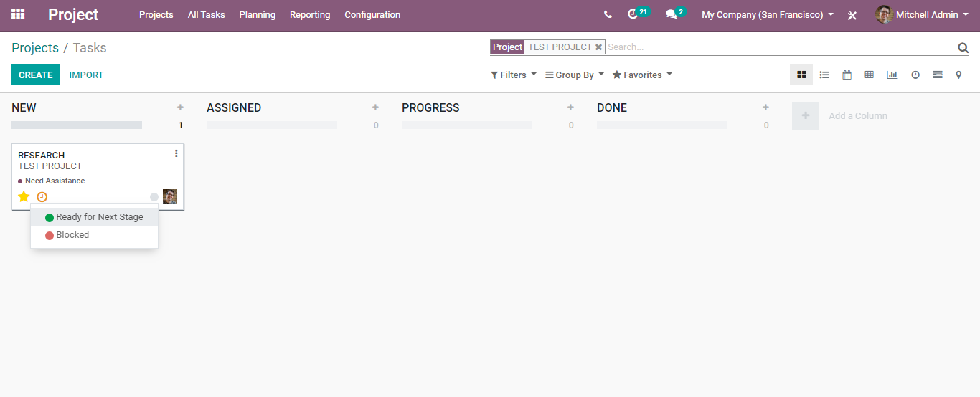Viewport: 980px width, 397px height.
Task: Switch to Graph view
Action: tap(892, 75)
